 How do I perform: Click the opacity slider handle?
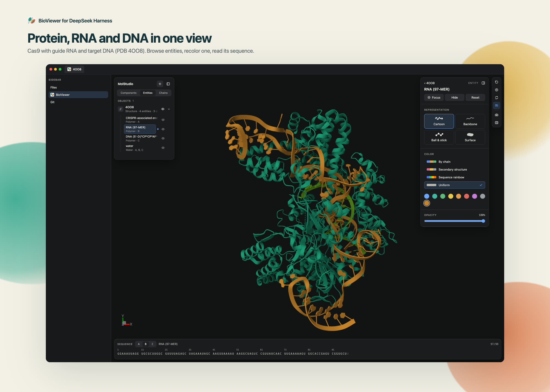click(x=483, y=221)
